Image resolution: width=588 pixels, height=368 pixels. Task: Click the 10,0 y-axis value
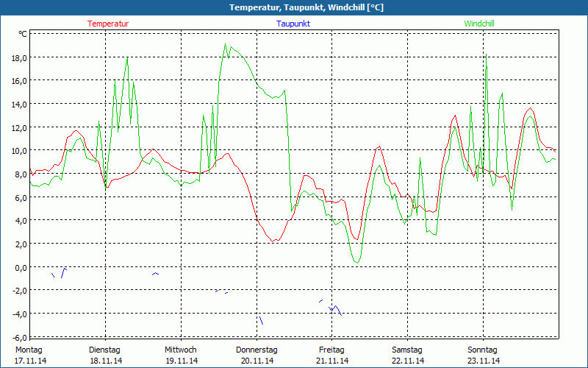18,151
